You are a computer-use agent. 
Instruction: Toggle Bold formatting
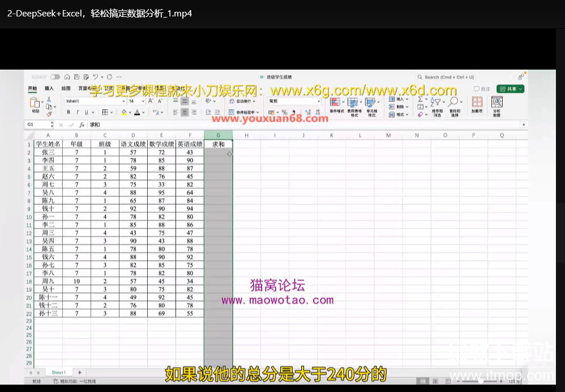68,113
